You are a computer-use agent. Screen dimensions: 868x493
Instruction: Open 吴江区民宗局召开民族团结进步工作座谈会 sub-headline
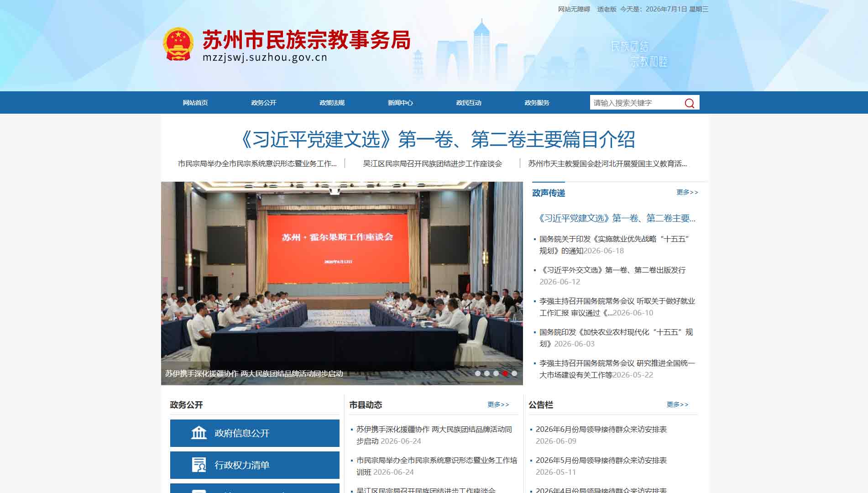coord(432,163)
